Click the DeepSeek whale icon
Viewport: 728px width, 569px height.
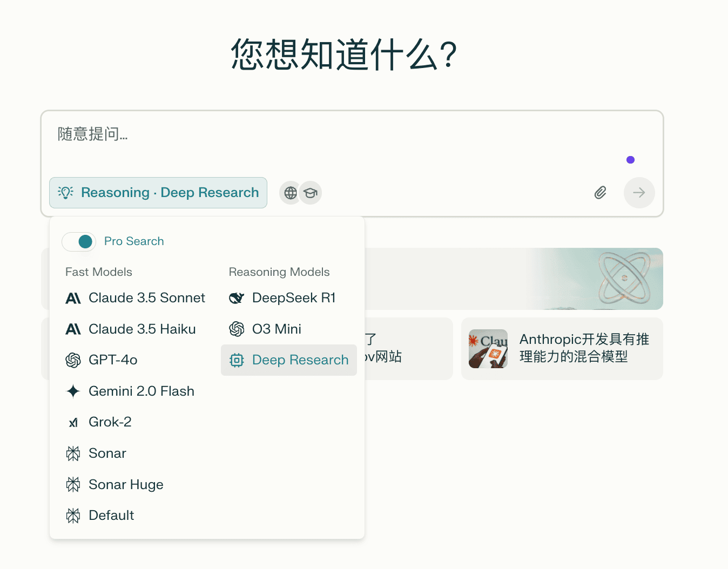pos(237,298)
